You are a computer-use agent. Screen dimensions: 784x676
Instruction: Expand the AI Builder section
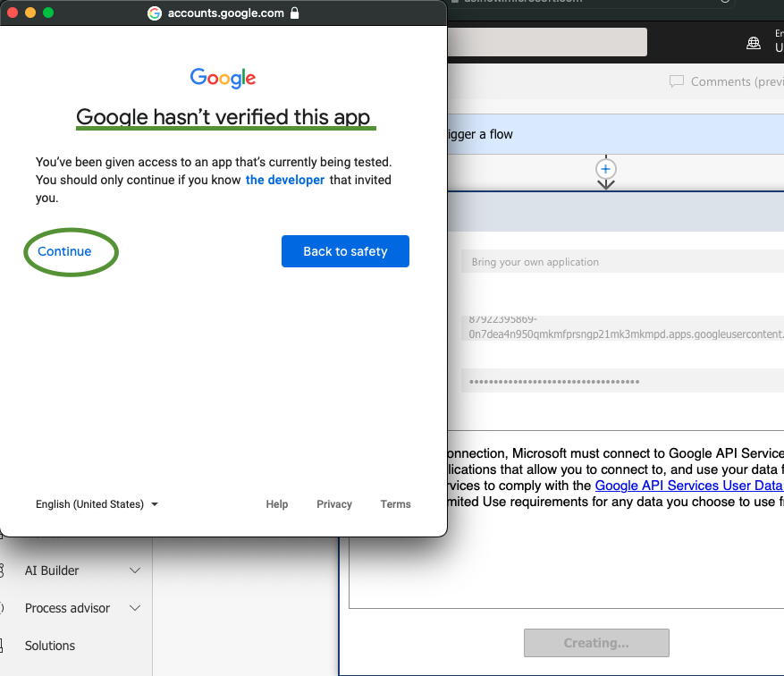[135, 570]
